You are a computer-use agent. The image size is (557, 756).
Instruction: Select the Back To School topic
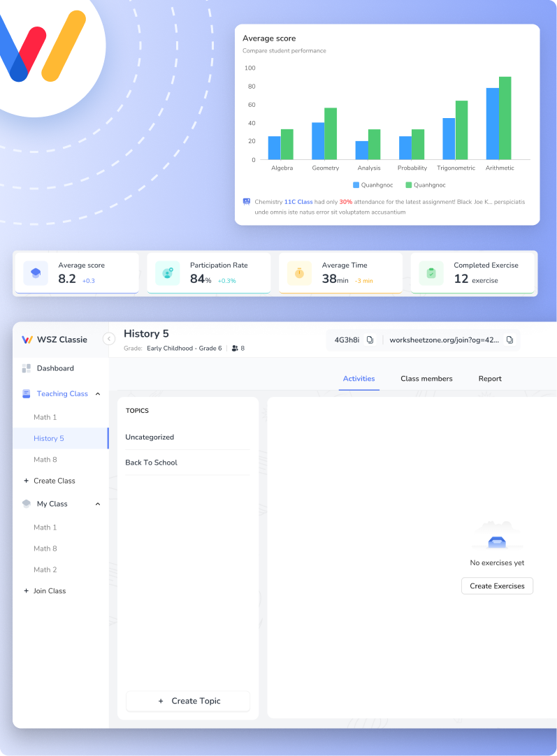[x=151, y=463]
